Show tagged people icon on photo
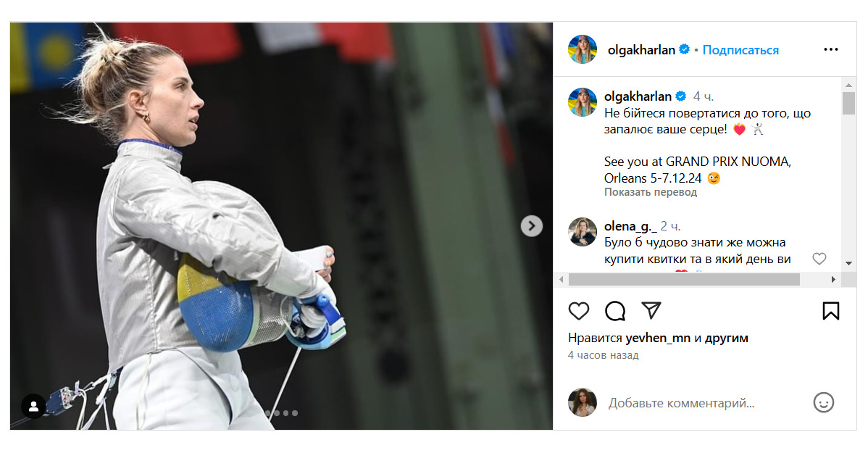 click(x=34, y=406)
